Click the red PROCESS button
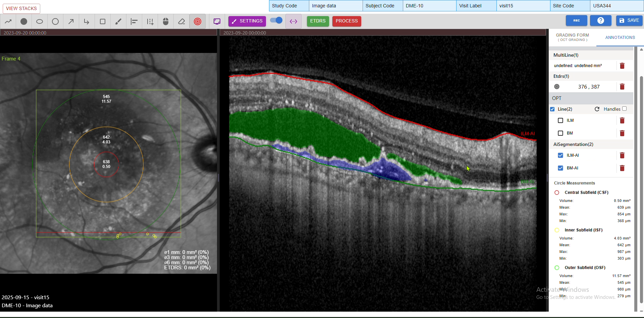Viewport: 644px width, 318px height. click(x=346, y=21)
